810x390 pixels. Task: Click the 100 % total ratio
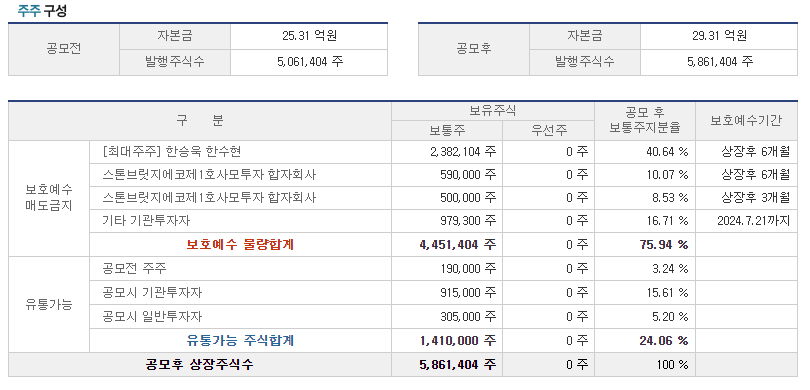[x=673, y=365]
